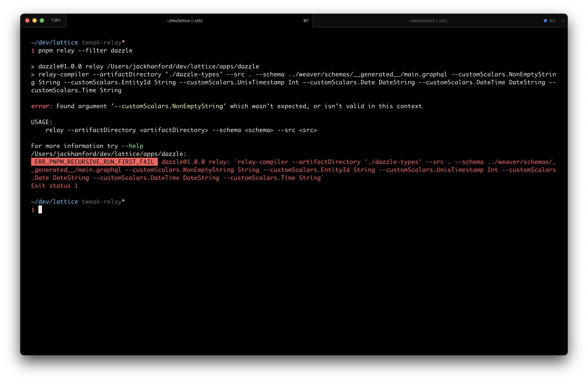Click the 'relay --artifactDirectory <artifactDirectory>' usage line
The image size is (588, 382).
tap(181, 130)
